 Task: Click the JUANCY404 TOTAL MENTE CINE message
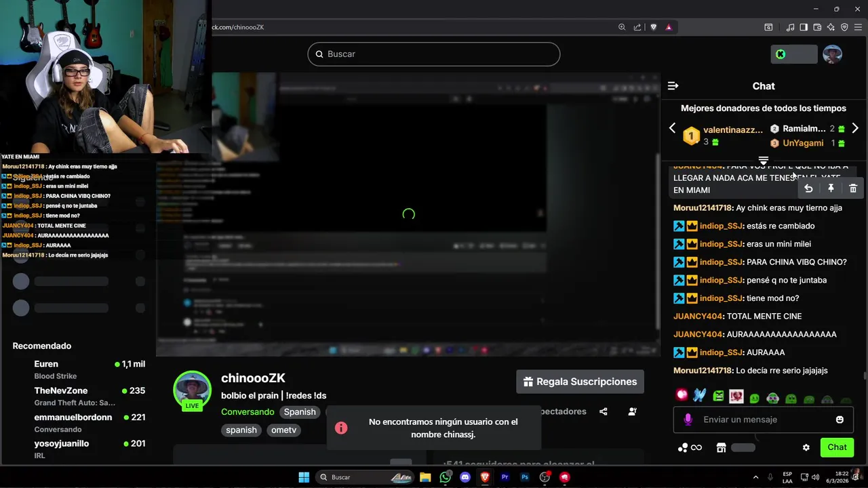click(x=738, y=317)
